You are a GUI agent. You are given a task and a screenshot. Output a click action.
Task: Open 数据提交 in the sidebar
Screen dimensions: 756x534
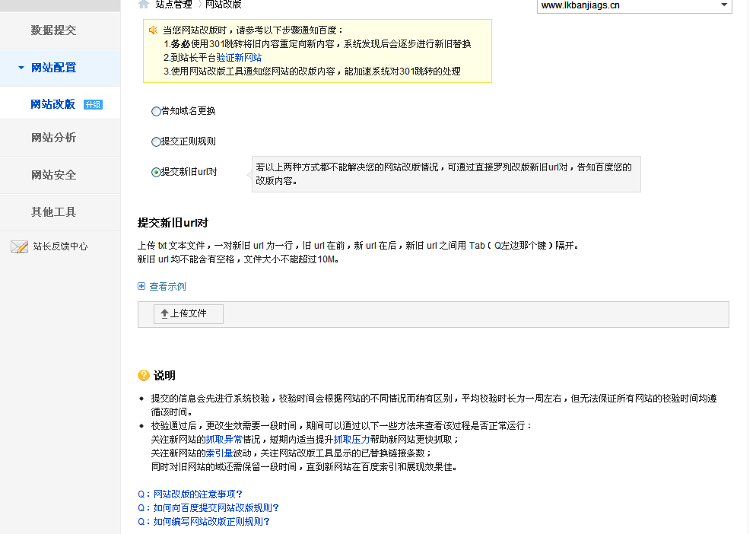(x=53, y=30)
